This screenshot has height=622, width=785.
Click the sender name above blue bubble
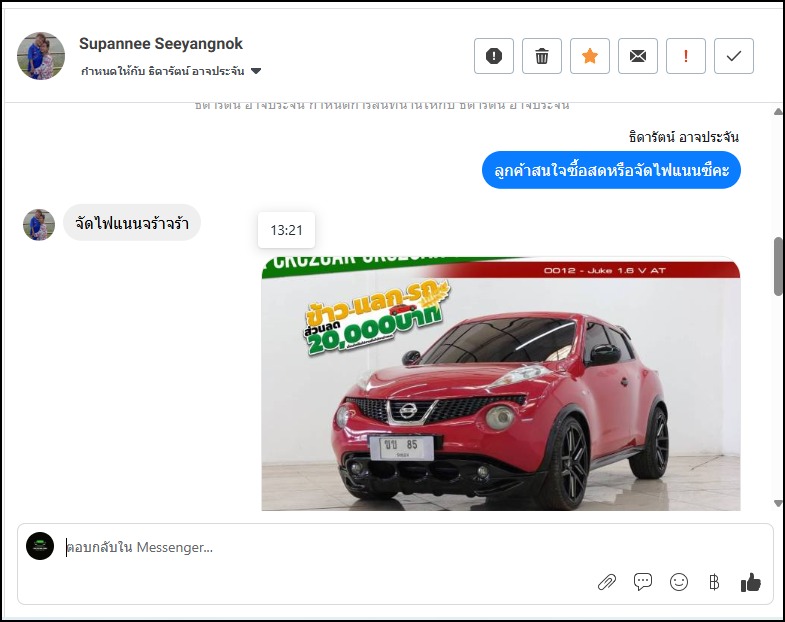point(684,137)
